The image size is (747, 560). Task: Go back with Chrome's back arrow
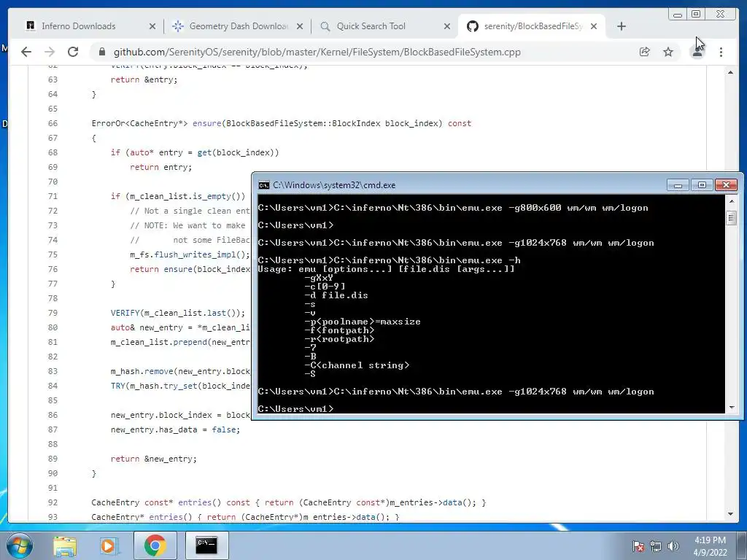pyautogui.click(x=26, y=52)
